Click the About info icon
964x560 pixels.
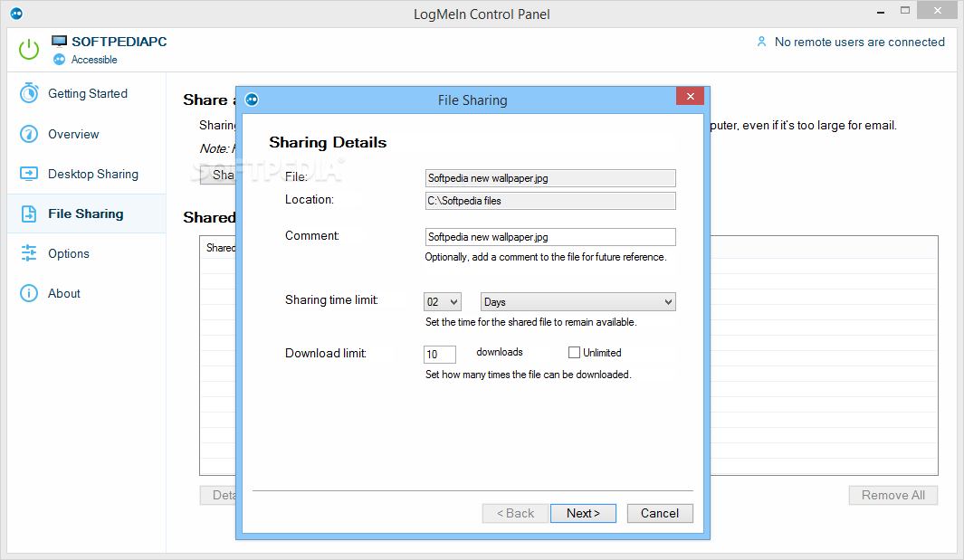(x=29, y=293)
